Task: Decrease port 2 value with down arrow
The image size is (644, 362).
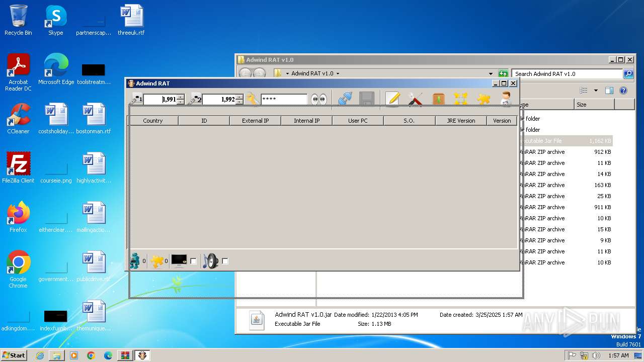Action: [239, 102]
